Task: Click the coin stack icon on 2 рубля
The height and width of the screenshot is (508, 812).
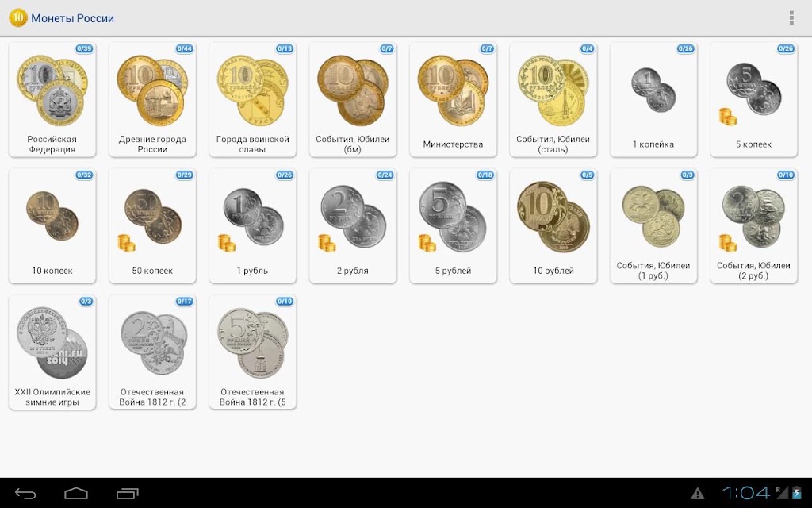Action: point(327,243)
